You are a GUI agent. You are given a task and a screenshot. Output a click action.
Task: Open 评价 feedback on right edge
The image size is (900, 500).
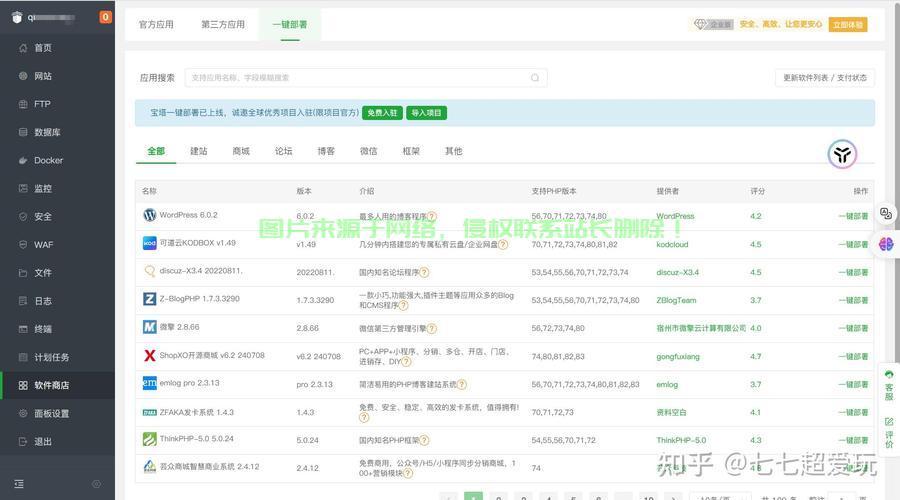889,433
